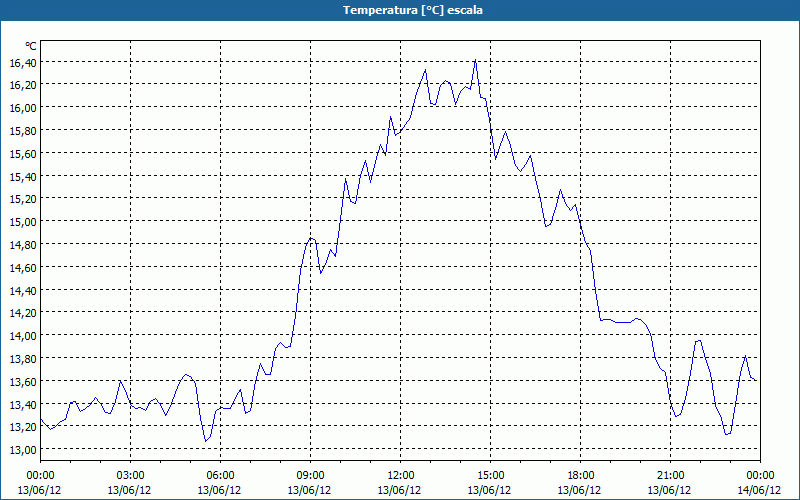Select the 13,60 axis value
Viewport: 800px width, 500px height.
(x=22, y=382)
